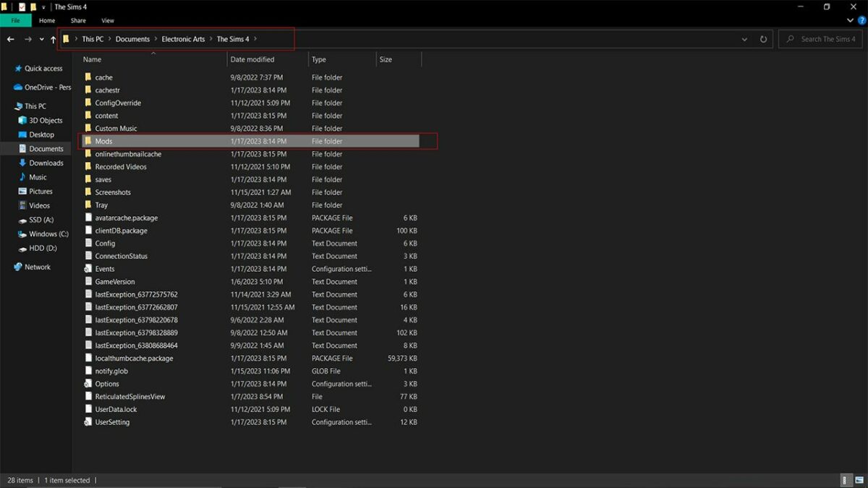
Task: Switch to details view icon
Action: click(x=845, y=480)
